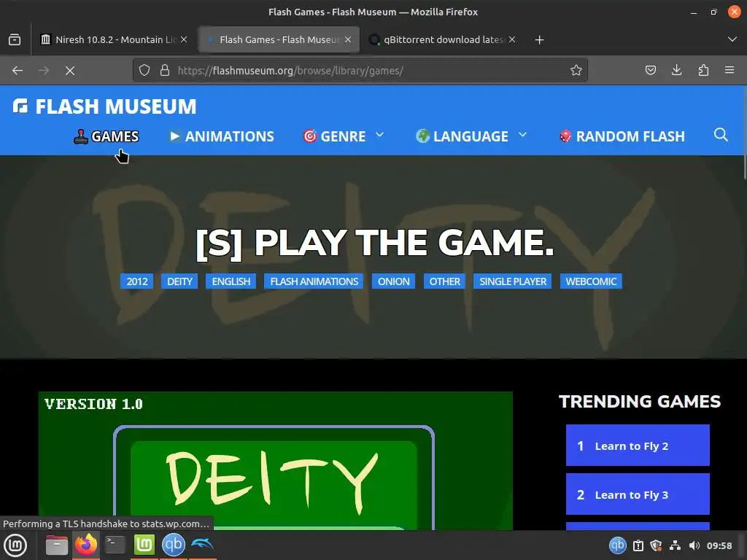This screenshot has height=560, width=747.
Task: Click the FLASH ANIMATIONS tag
Action: pyautogui.click(x=314, y=281)
